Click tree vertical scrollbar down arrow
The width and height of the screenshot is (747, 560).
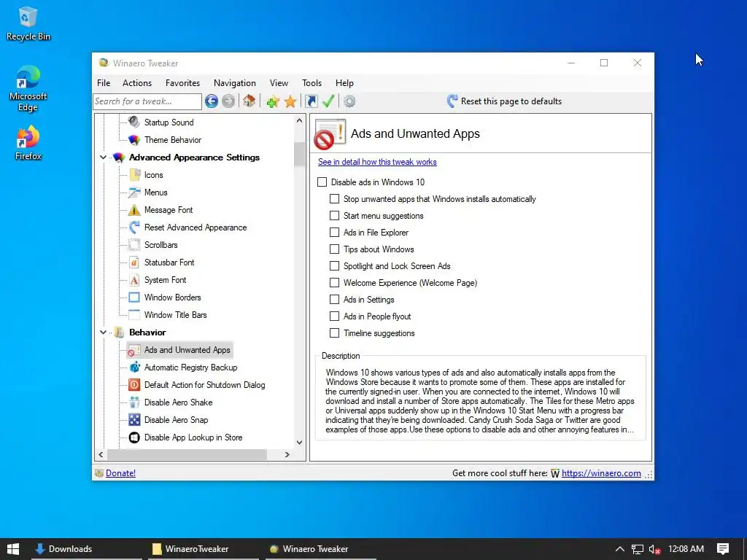click(299, 443)
